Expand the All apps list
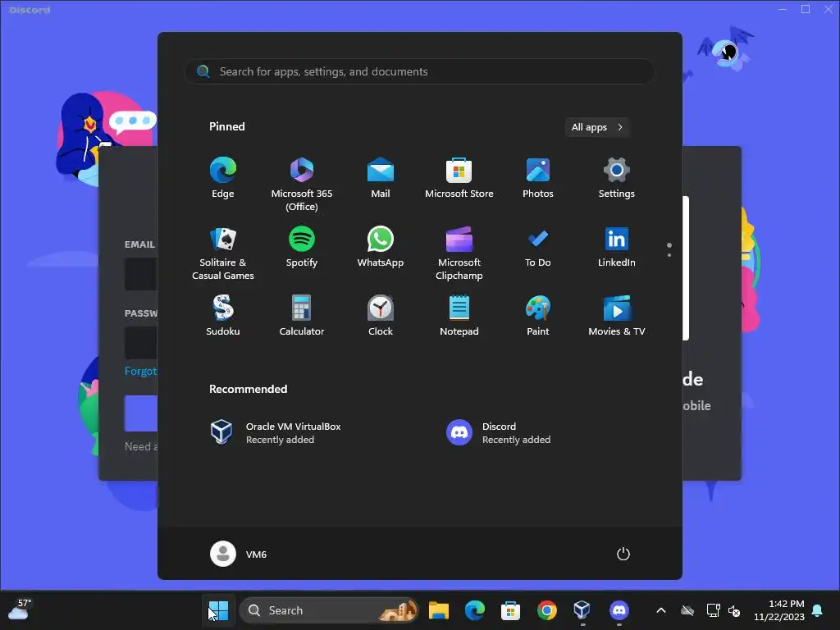840x630 pixels. coord(597,127)
